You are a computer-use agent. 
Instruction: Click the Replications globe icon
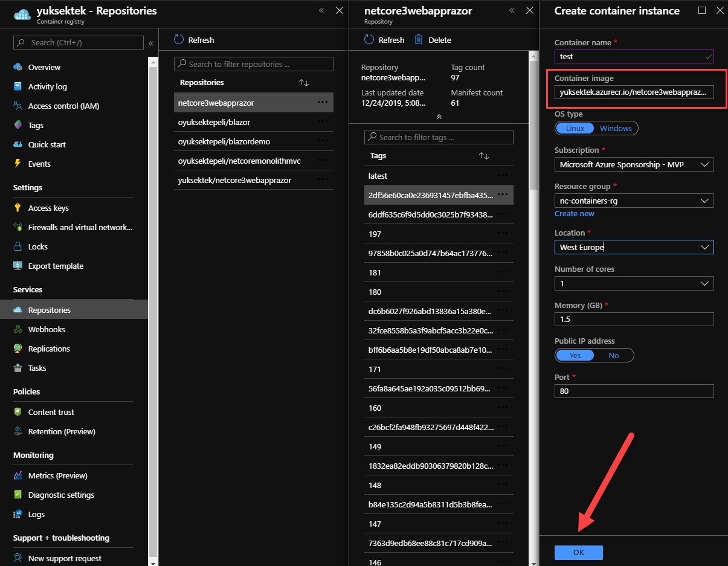[x=18, y=349]
